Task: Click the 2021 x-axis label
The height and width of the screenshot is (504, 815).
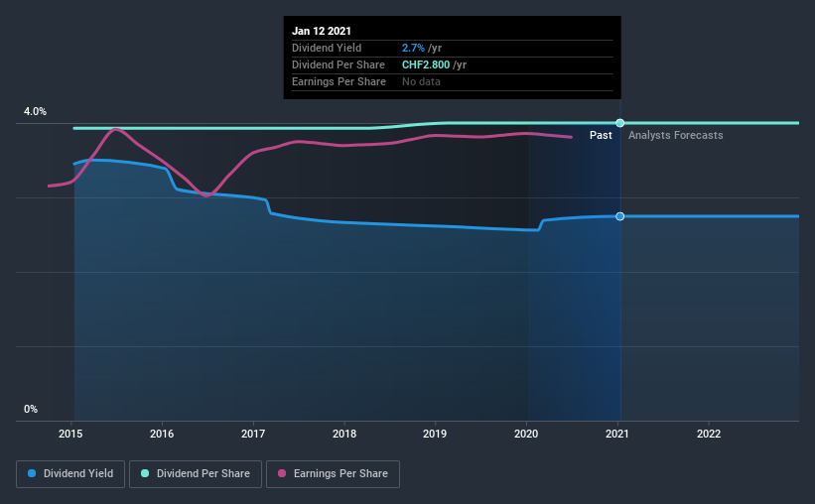Action: (617, 434)
